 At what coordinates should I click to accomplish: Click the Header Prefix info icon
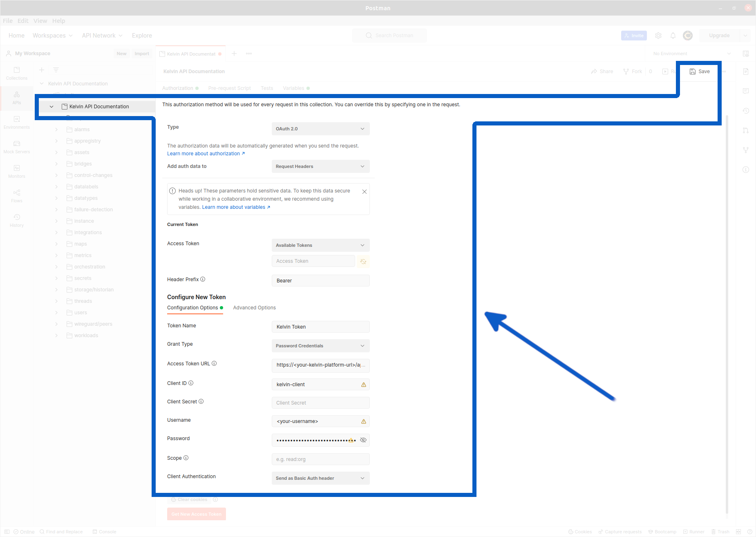203,279
